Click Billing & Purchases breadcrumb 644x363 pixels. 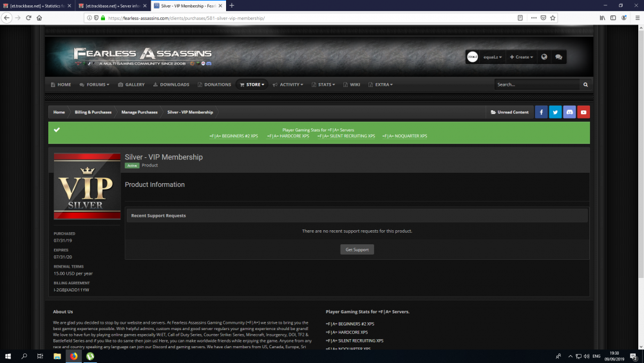(93, 112)
